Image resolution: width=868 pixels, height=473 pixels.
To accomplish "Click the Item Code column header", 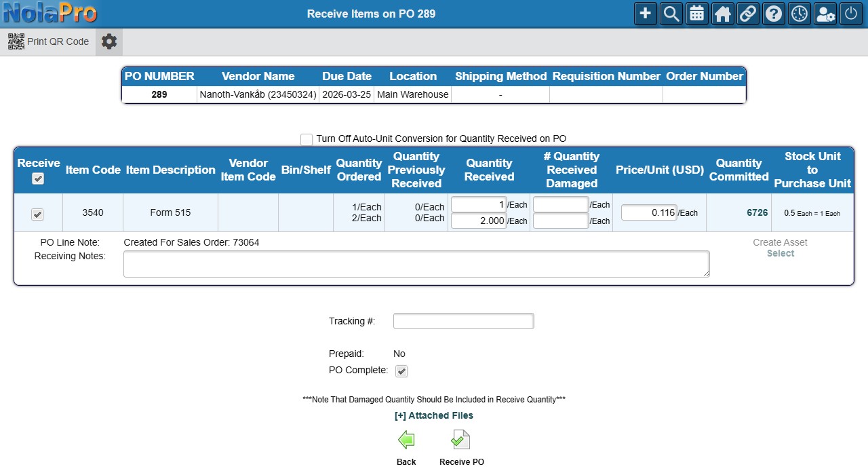I will 93,170.
